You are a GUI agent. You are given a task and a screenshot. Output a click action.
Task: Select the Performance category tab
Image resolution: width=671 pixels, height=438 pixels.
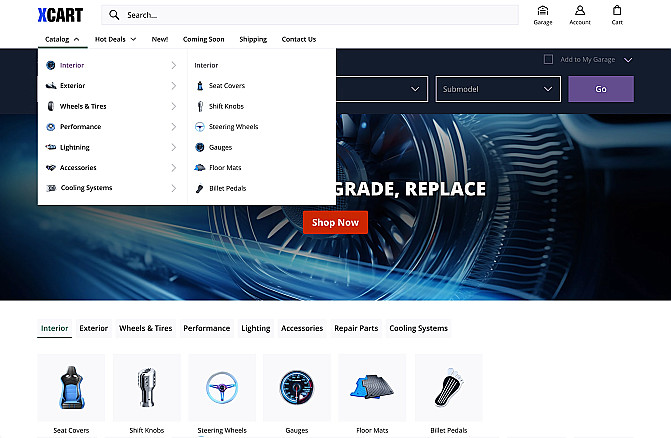[x=207, y=328]
